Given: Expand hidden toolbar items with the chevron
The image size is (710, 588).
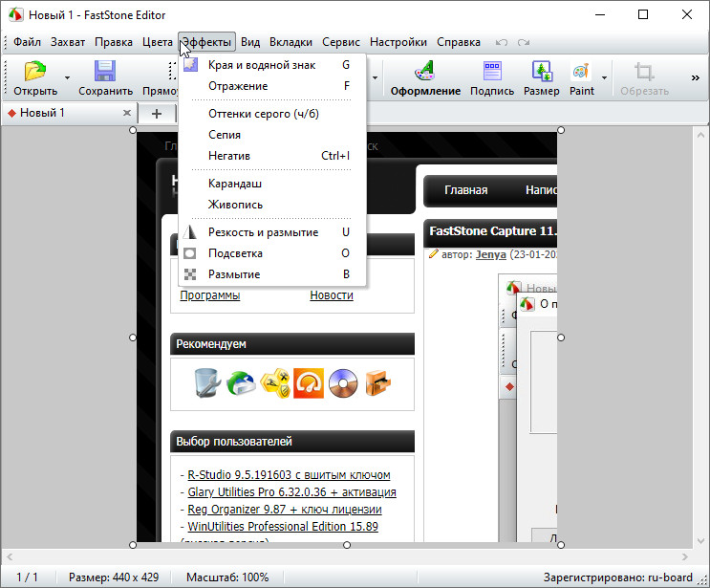Looking at the screenshot, I should [x=695, y=78].
